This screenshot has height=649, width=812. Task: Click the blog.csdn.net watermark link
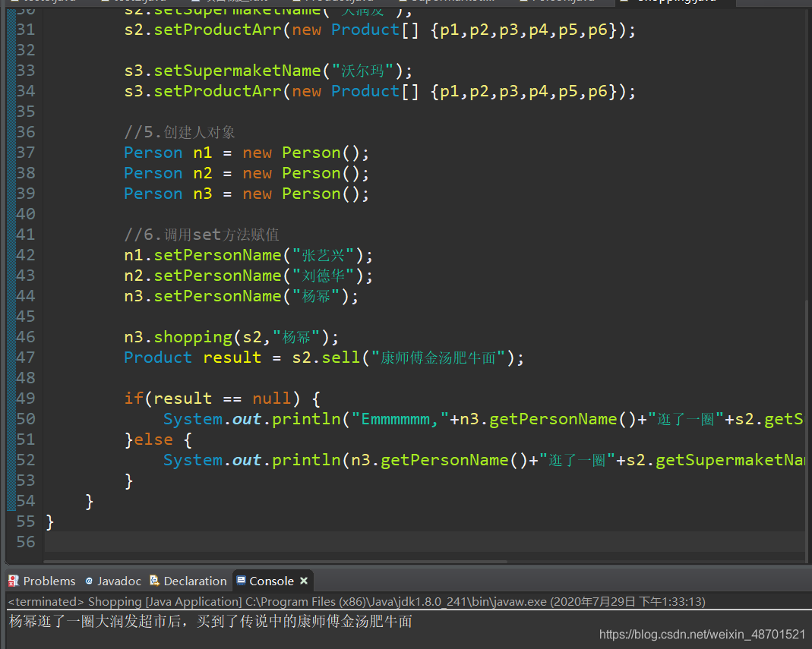[x=702, y=635]
